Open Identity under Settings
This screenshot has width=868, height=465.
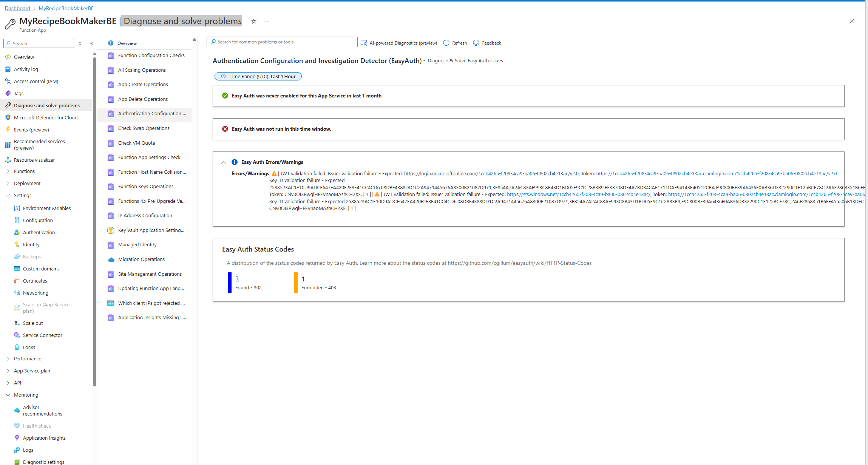[x=31, y=244]
